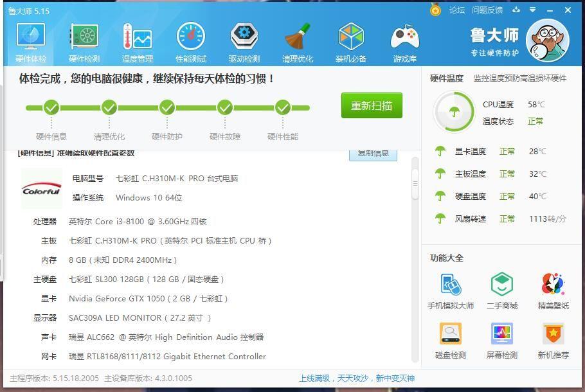Viewport: 585px width, 392px height.
Task: Open 清理优化 cleanup optimization tab
Action: 298,43
